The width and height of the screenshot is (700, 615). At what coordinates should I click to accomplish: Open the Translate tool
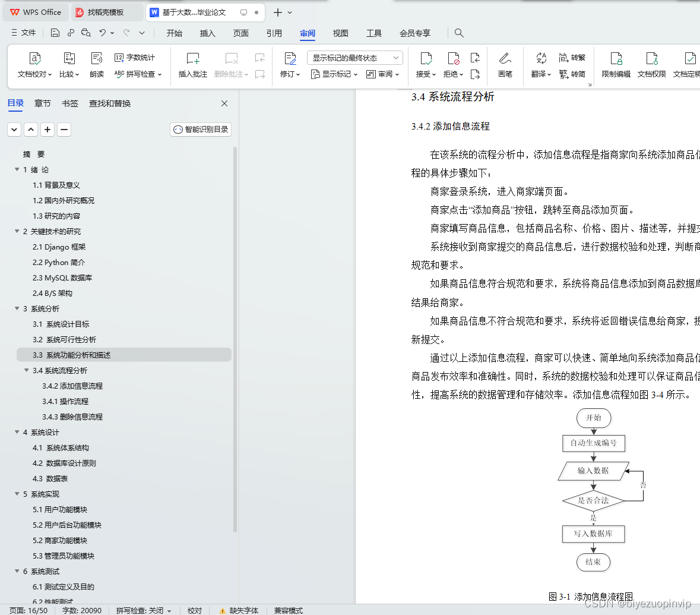[541, 65]
